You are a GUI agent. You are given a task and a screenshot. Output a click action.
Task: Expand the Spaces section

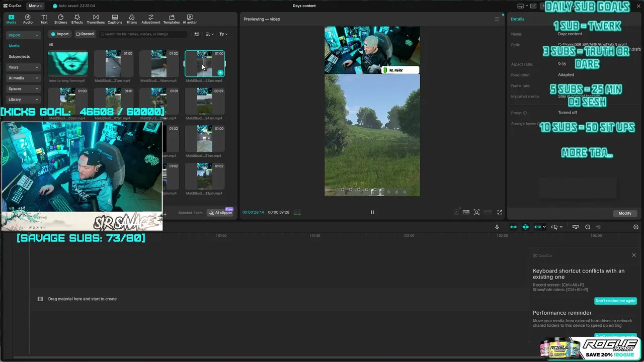coord(23,88)
